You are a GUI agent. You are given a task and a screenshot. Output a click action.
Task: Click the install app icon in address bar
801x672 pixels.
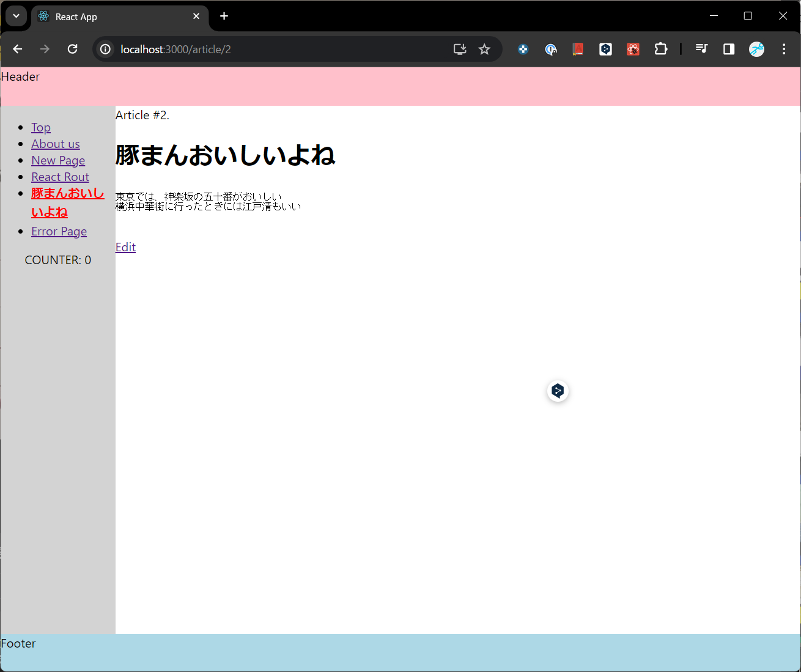click(460, 50)
